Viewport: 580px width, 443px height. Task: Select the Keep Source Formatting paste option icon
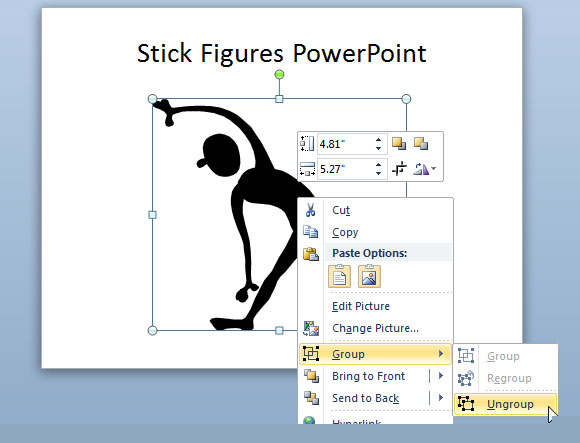pos(340,276)
